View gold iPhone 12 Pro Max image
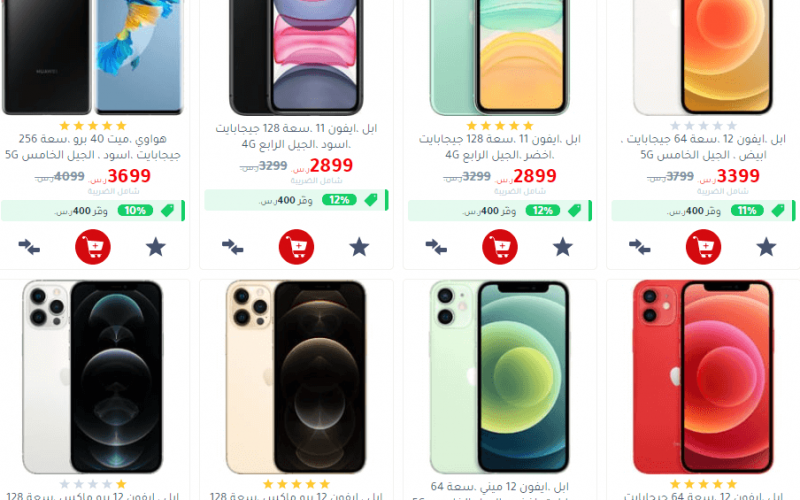This screenshot has width=800, height=500. (296, 377)
